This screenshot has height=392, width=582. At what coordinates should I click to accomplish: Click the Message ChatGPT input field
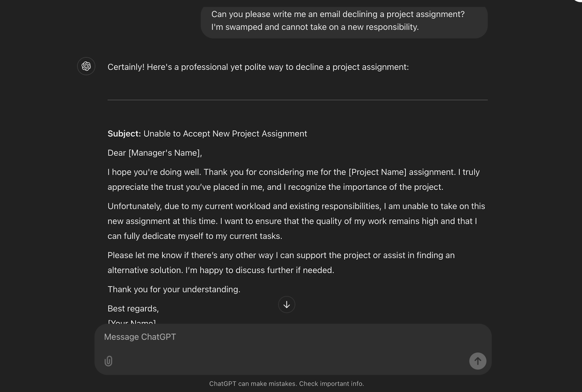[x=140, y=337]
